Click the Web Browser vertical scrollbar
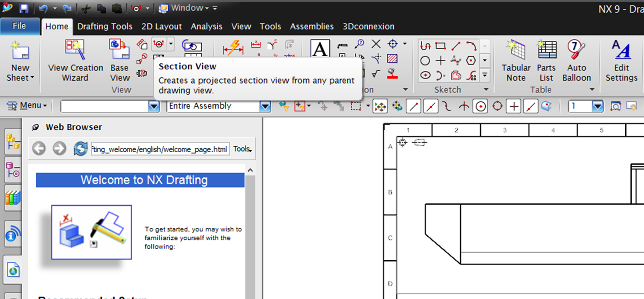The height and width of the screenshot is (299, 644). [x=250, y=232]
